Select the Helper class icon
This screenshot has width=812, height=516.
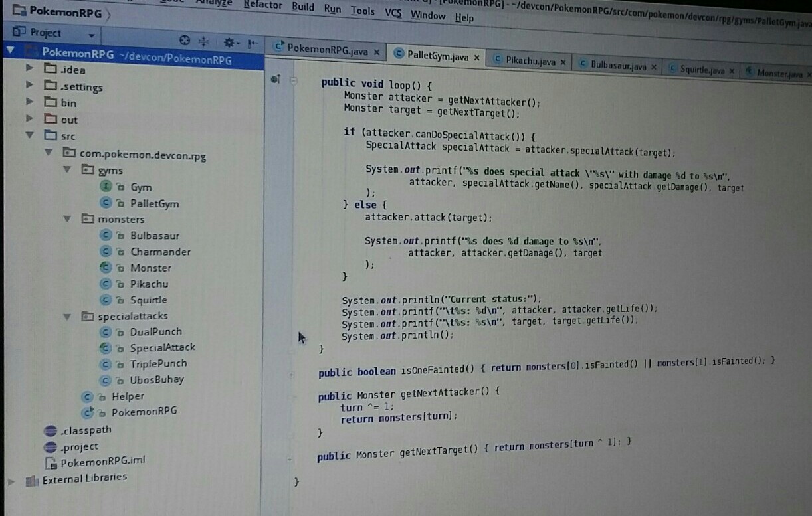86,397
